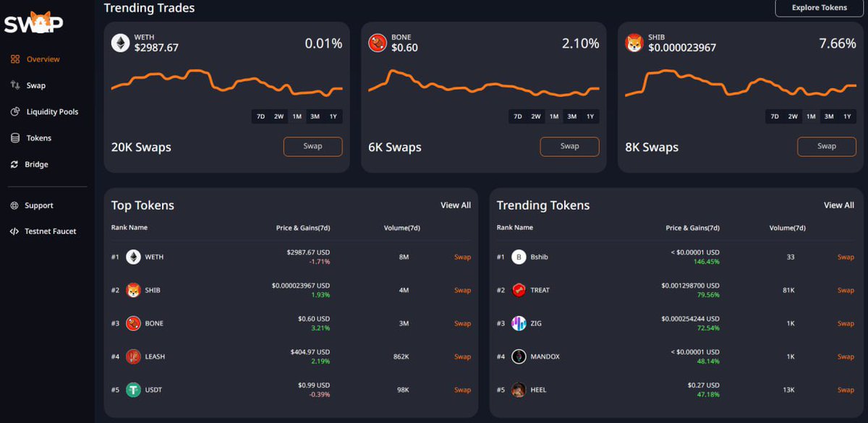868x423 pixels.
Task: Click Swap link in USDT row
Action: pos(462,390)
